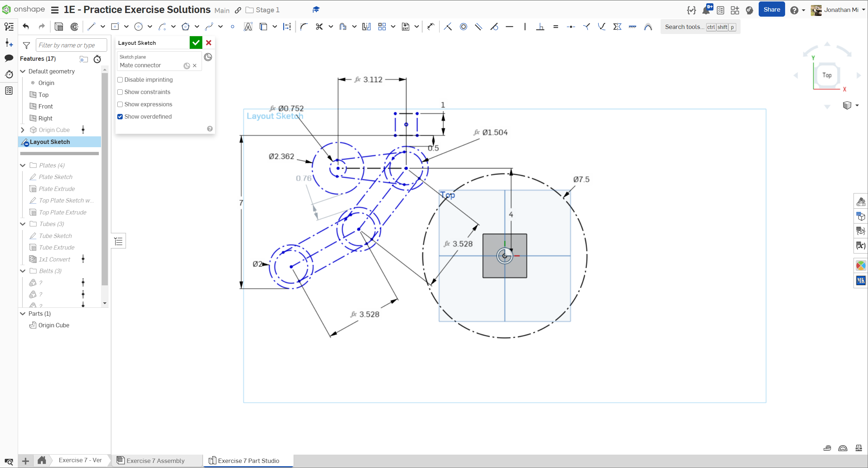
Task: Collapse the Plates folder
Action: tap(23, 165)
